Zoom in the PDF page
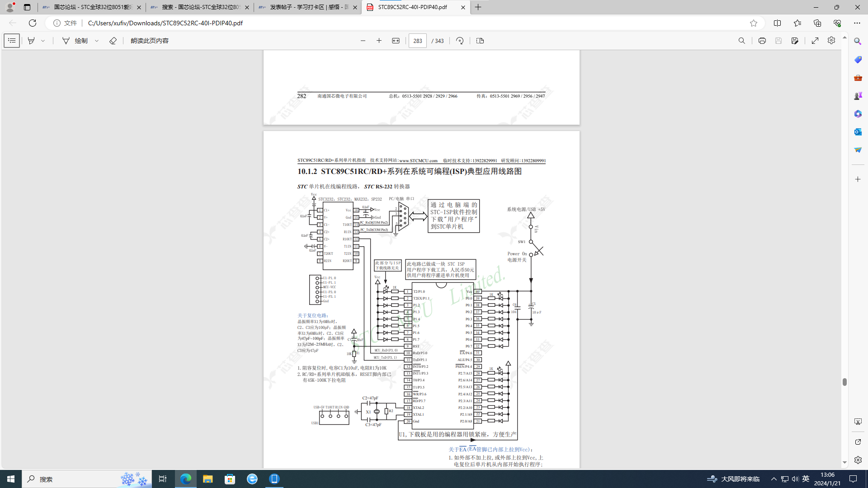 379,41
